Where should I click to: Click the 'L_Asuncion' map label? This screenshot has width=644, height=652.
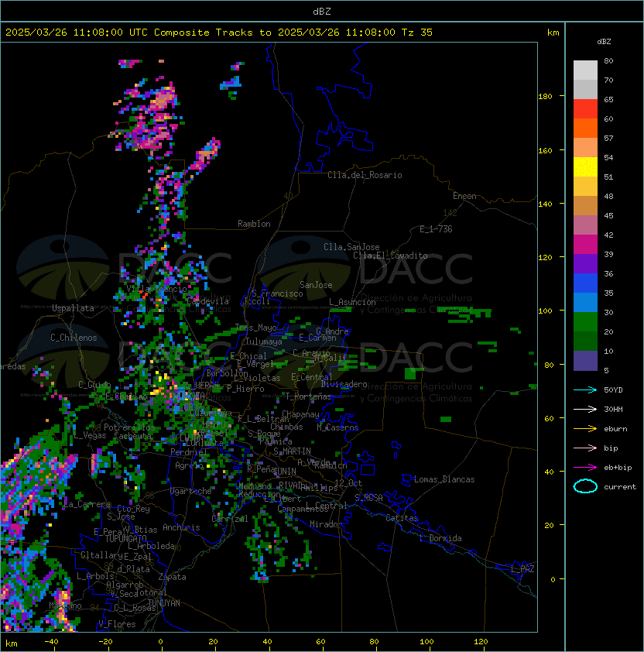pyautogui.click(x=352, y=302)
